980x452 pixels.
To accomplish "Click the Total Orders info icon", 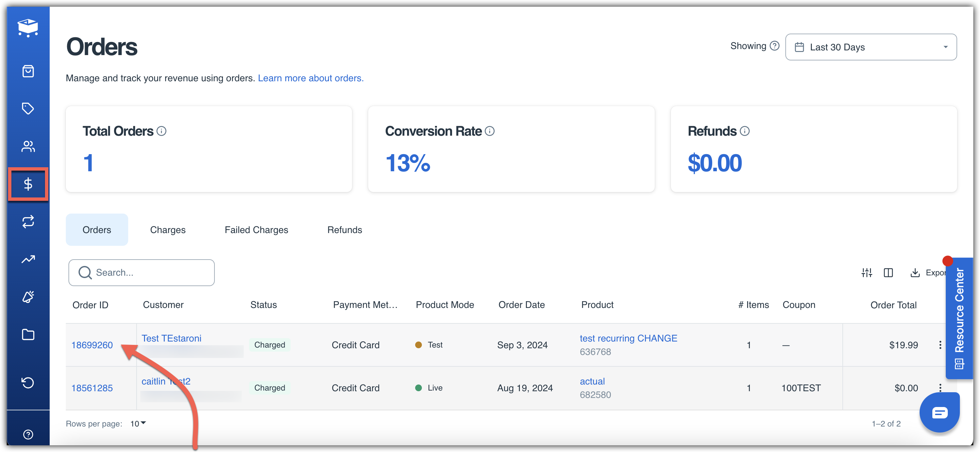I will click(161, 131).
